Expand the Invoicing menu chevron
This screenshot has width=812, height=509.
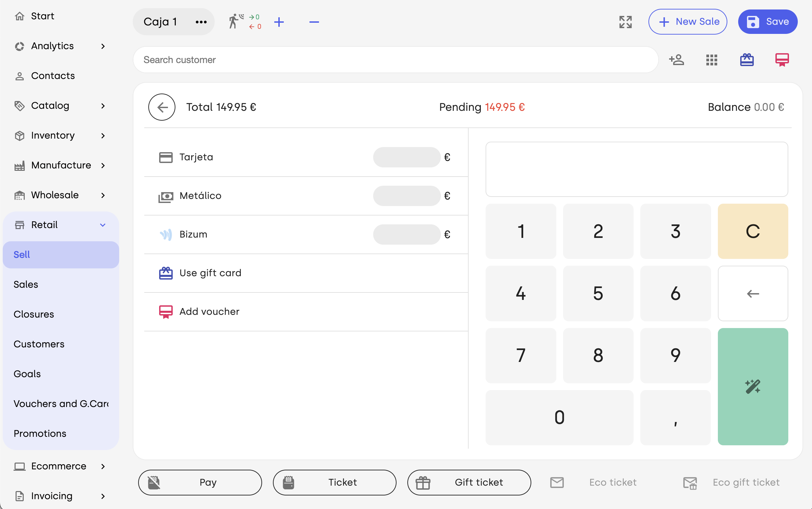click(103, 496)
